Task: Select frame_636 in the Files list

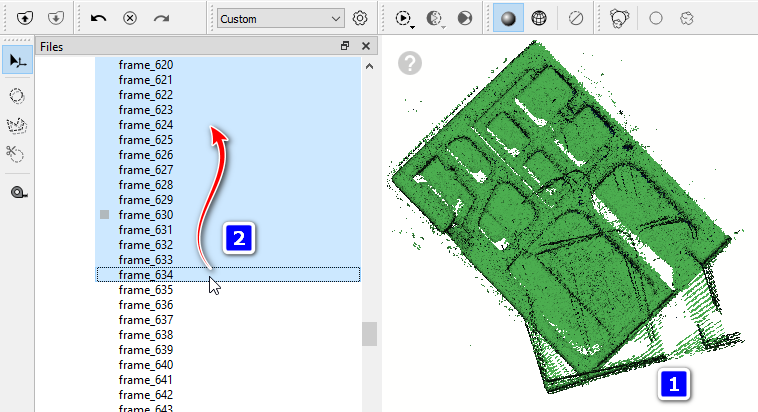Action: pyautogui.click(x=146, y=305)
